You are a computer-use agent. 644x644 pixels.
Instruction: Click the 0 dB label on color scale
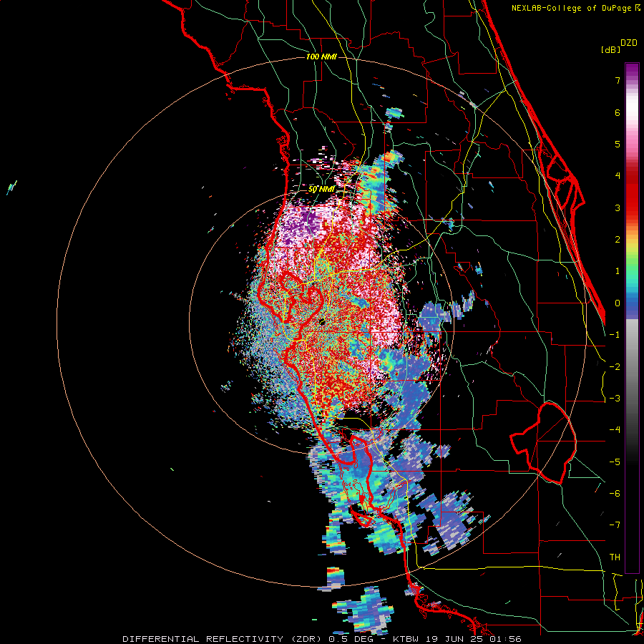[618, 303]
